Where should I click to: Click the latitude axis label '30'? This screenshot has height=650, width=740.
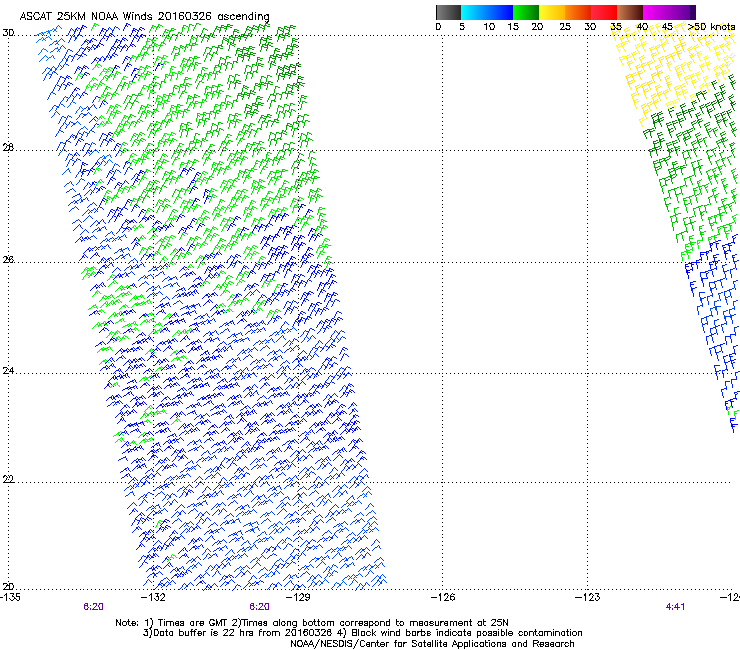tap(8, 33)
